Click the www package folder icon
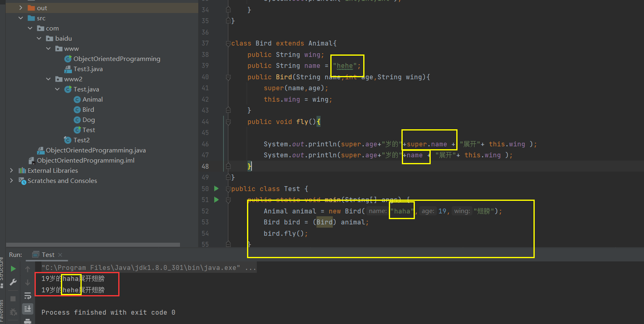Viewport: 644px width, 324px height. (x=59, y=48)
